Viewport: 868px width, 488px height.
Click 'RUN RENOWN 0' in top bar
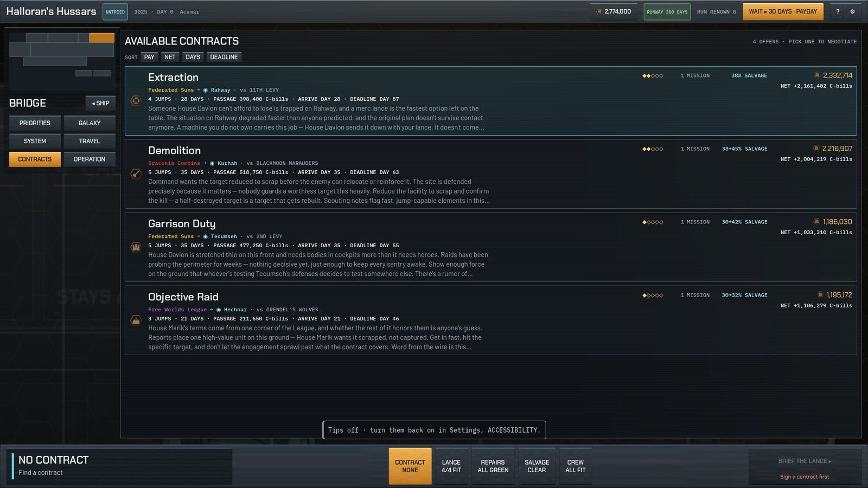pos(717,12)
